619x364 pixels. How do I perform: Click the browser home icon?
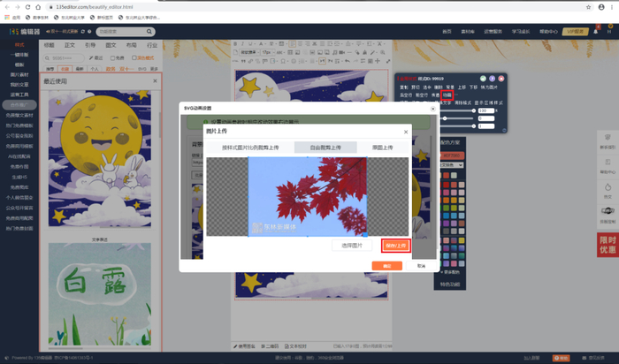(38, 7)
